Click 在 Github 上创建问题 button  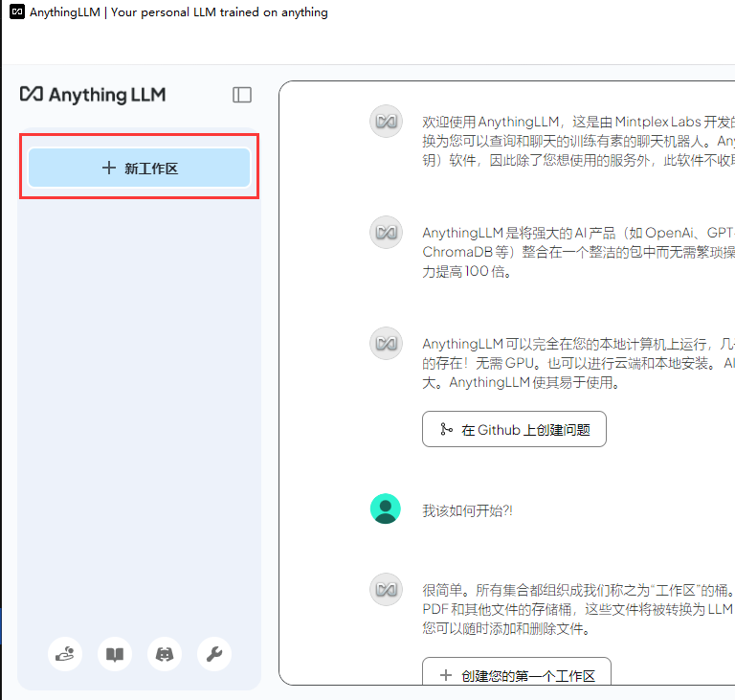[x=514, y=429]
